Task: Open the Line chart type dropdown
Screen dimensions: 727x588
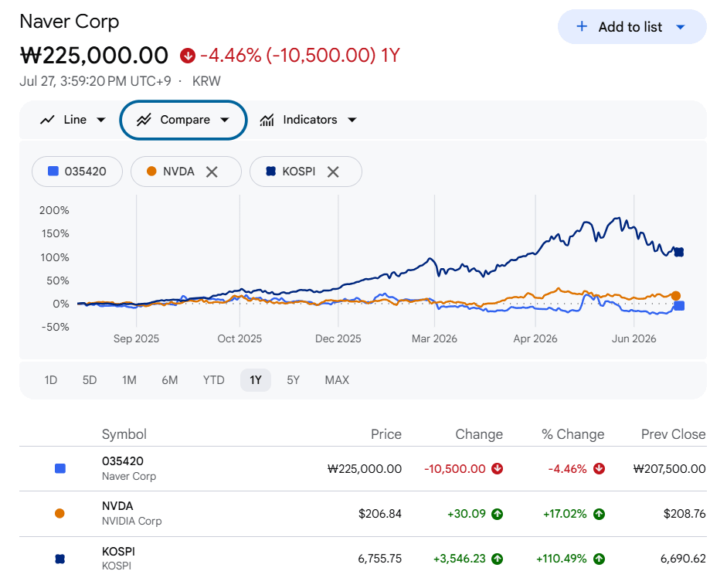Action: coord(73,120)
